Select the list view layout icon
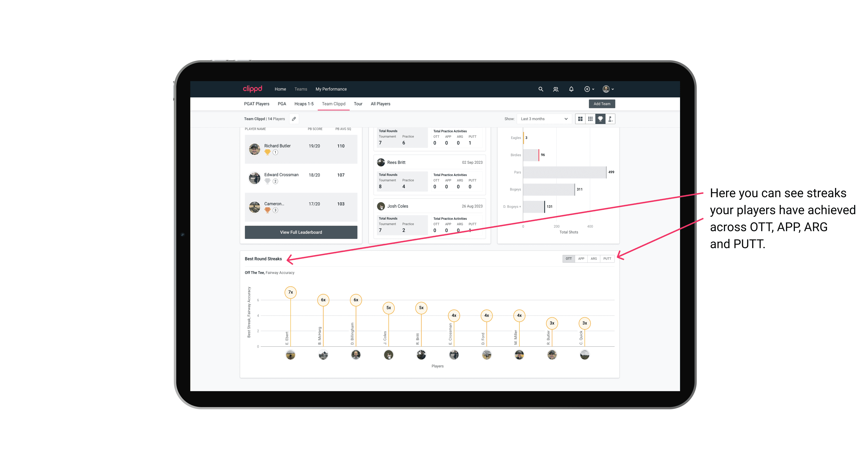Screen dimensions: 868x467 point(580,119)
